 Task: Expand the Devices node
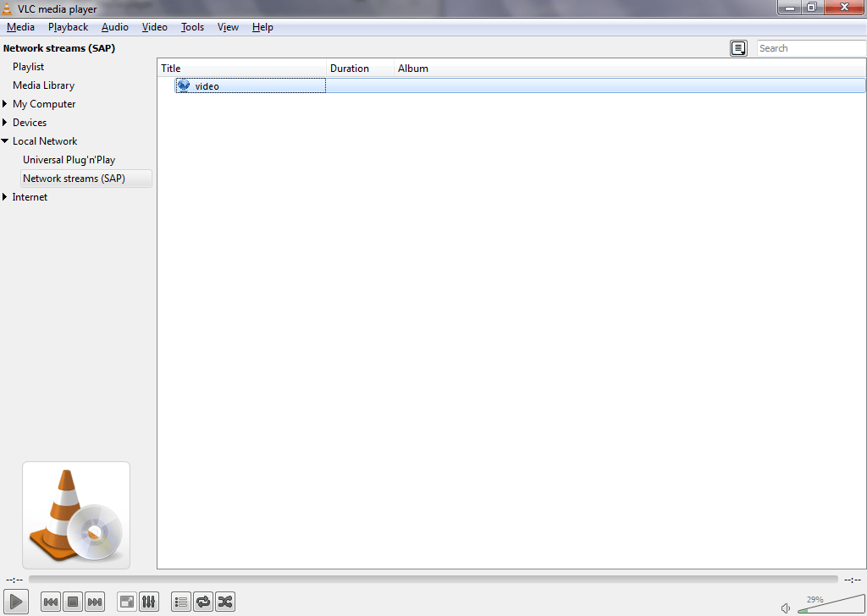tap(5, 122)
